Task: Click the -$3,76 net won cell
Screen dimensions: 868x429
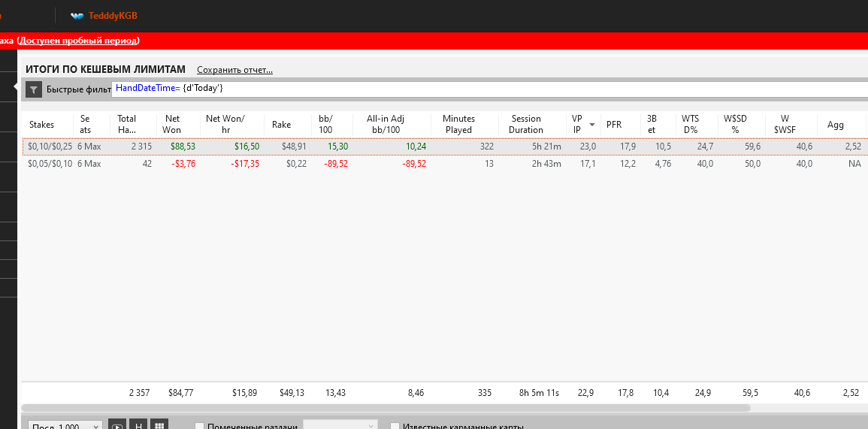Action: point(184,164)
